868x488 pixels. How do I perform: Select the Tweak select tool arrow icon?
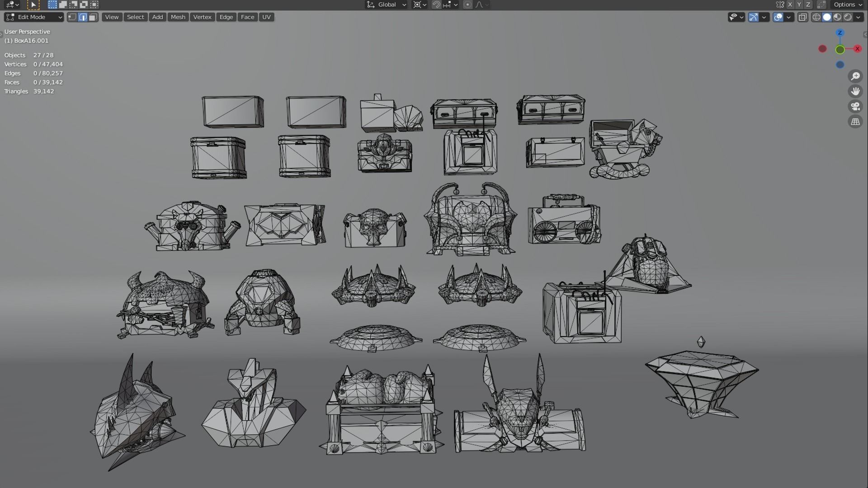pyautogui.click(x=33, y=5)
